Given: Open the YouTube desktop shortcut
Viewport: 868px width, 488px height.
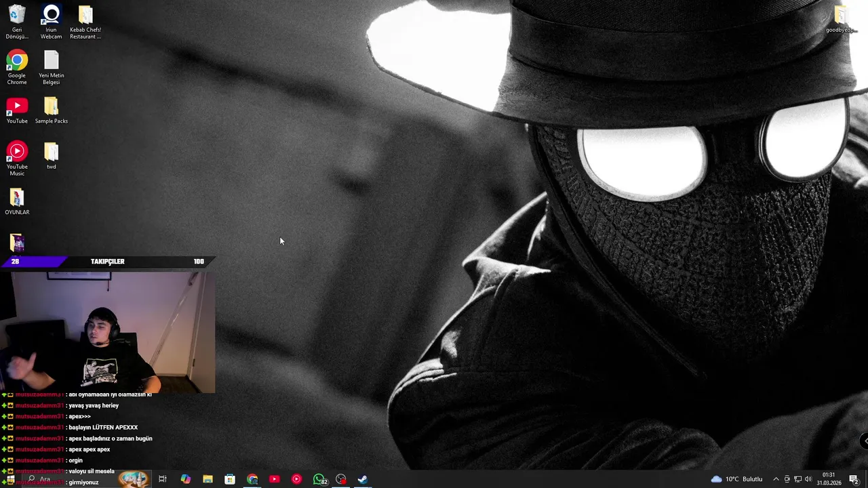Looking at the screenshot, I should click(x=17, y=110).
